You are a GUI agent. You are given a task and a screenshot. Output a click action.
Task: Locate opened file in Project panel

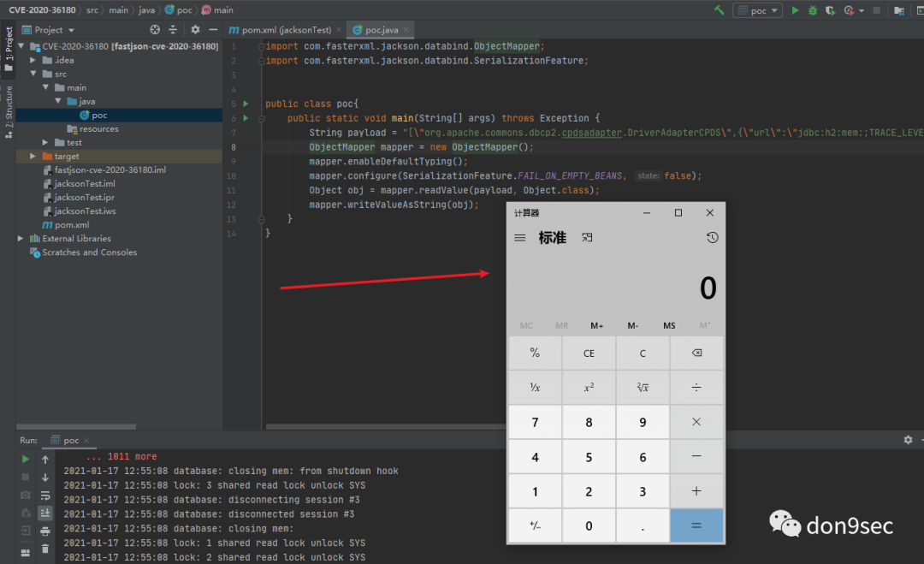point(155,29)
